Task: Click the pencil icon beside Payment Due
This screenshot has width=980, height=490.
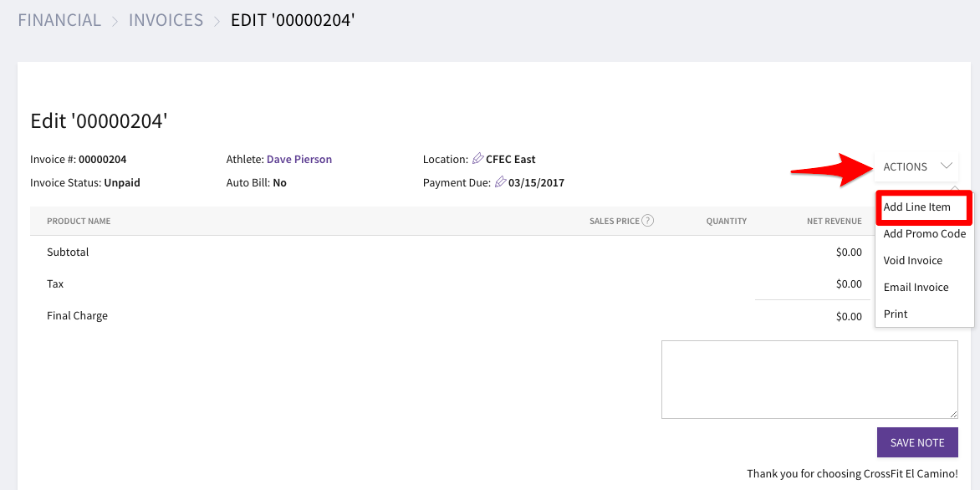Action: [x=501, y=182]
